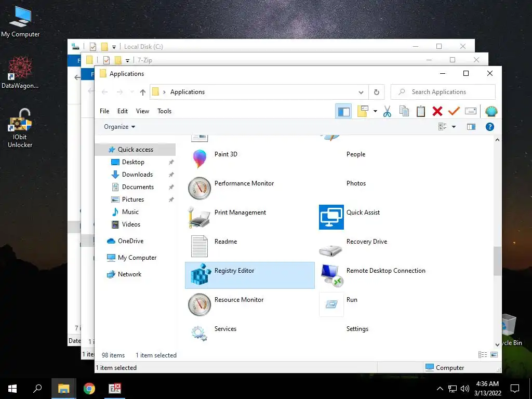Image resolution: width=532 pixels, height=399 pixels.
Task: Select My Computer in navigation pane
Action: click(x=137, y=258)
